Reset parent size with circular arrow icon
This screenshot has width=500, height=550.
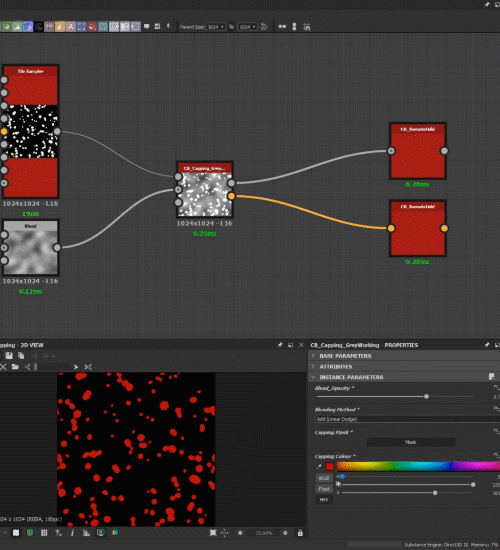(264, 27)
